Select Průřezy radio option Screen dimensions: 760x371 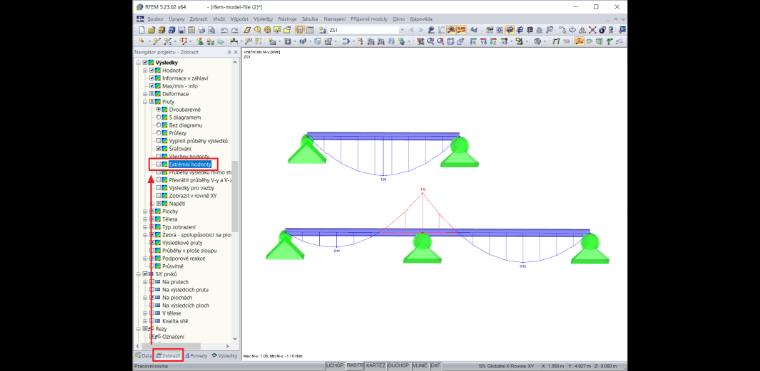(x=158, y=133)
